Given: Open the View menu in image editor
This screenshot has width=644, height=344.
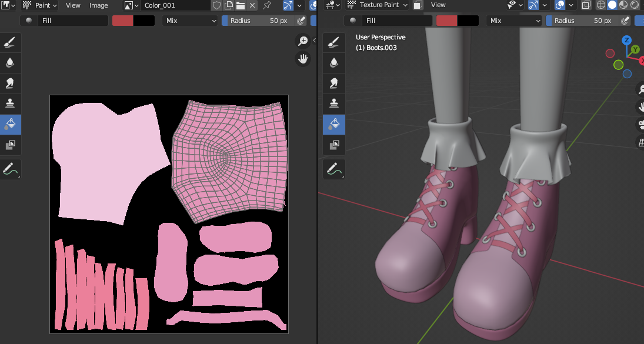Looking at the screenshot, I should 73,5.
